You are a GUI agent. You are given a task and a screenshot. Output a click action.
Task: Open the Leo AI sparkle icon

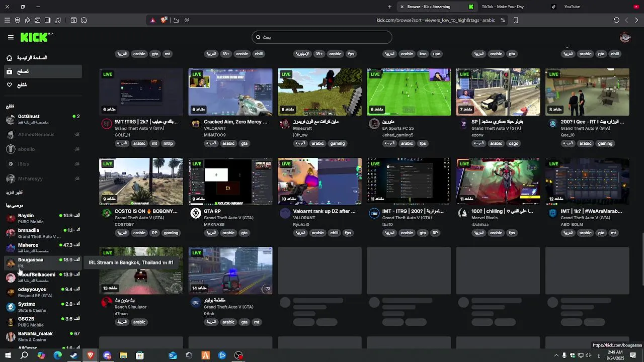27,20
